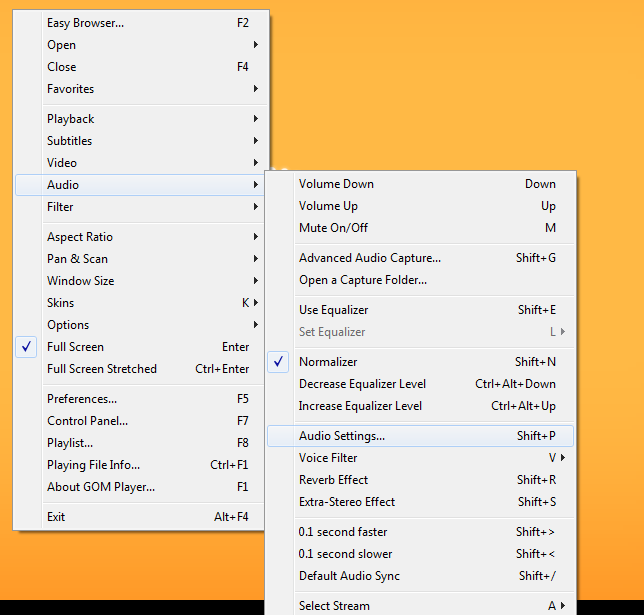Enable the Use Equalizer option

333,310
